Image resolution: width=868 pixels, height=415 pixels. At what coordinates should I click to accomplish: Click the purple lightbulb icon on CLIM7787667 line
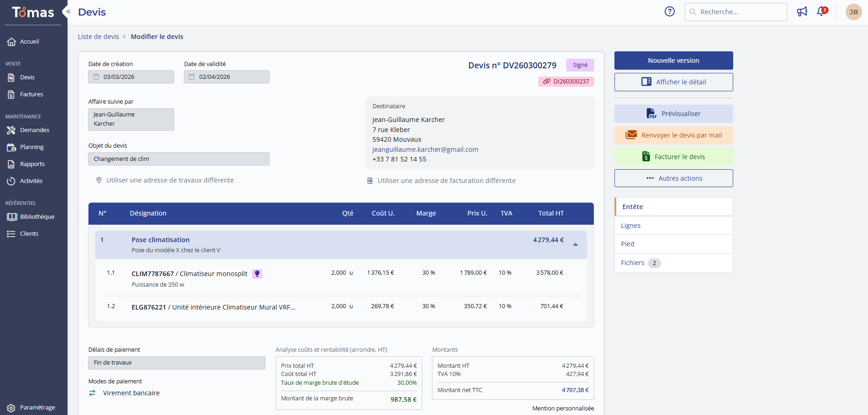coord(257,274)
